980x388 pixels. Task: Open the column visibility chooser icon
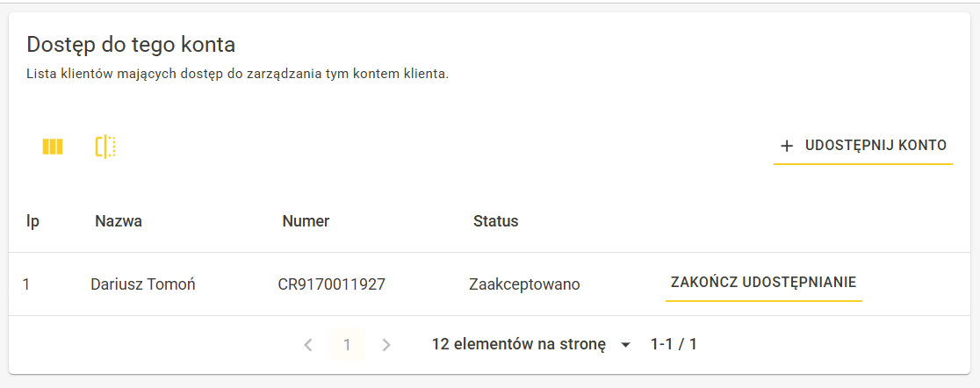pos(53,147)
